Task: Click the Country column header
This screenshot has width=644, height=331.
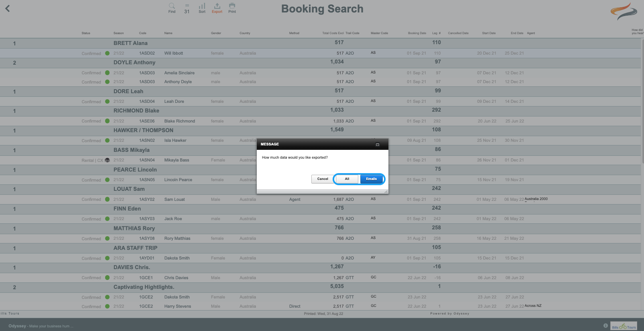Action: (x=245, y=33)
